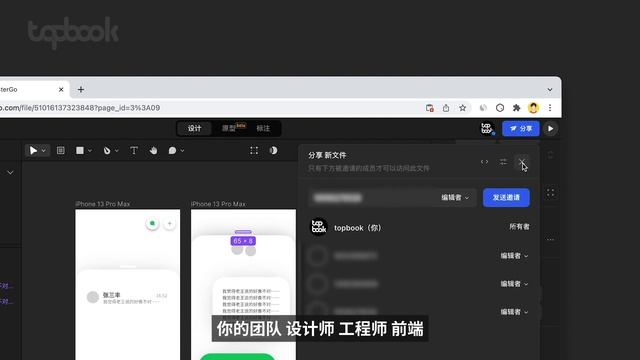Select the Pen tool
This screenshot has height=360, width=640.
click(107, 151)
